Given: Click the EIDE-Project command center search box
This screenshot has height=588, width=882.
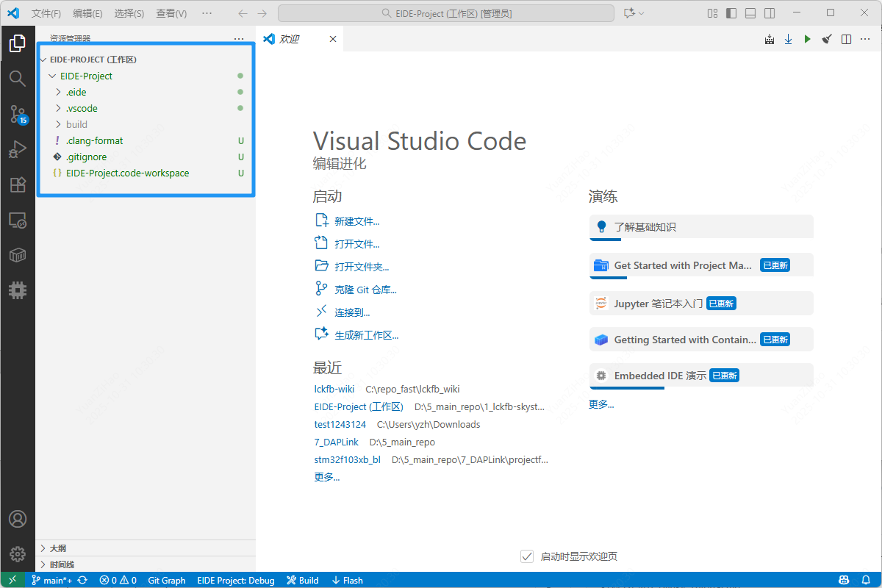Looking at the screenshot, I should [x=446, y=13].
